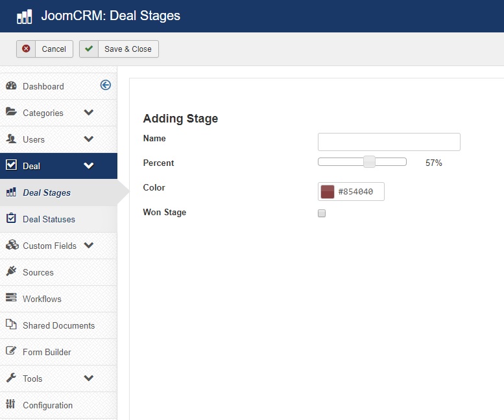Collapse sidebar with the circled arrow icon

coord(106,85)
